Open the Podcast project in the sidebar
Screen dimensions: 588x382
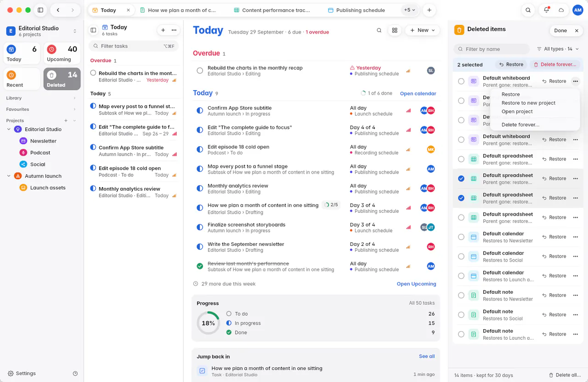40,153
